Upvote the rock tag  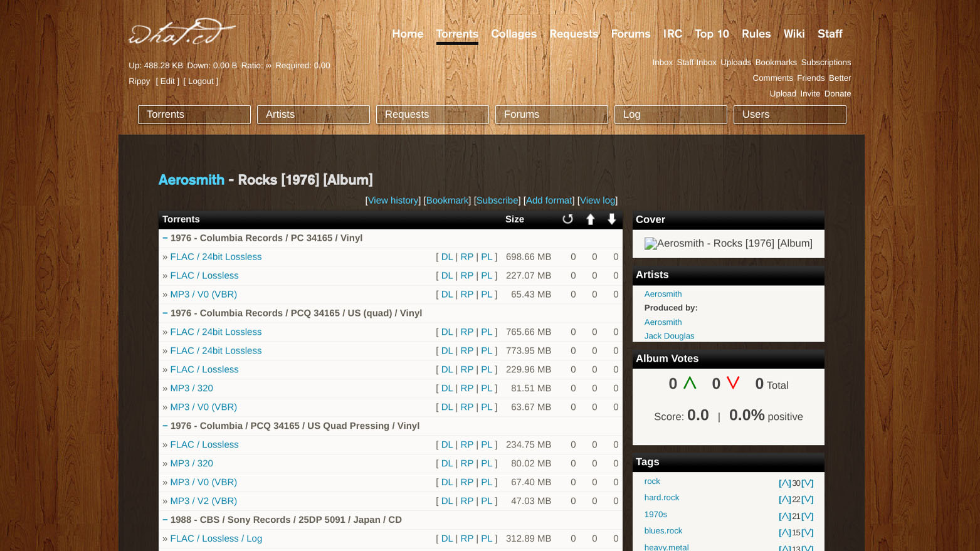(785, 483)
